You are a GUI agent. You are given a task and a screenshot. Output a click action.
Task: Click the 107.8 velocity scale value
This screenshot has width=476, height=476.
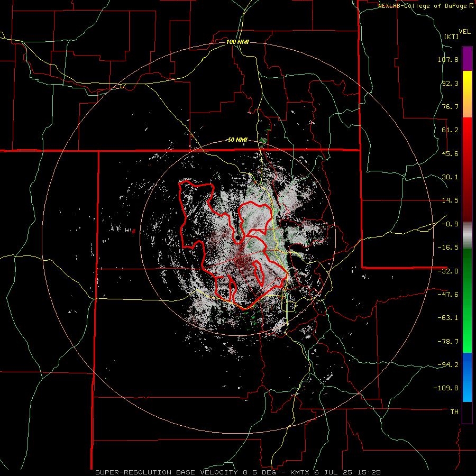tap(448, 59)
